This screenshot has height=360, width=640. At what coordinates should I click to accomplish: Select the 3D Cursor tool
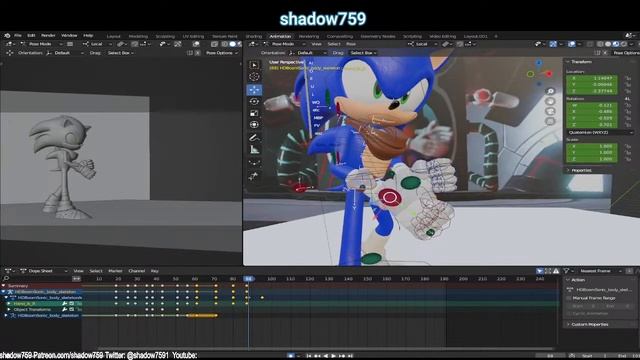click(x=254, y=77)
